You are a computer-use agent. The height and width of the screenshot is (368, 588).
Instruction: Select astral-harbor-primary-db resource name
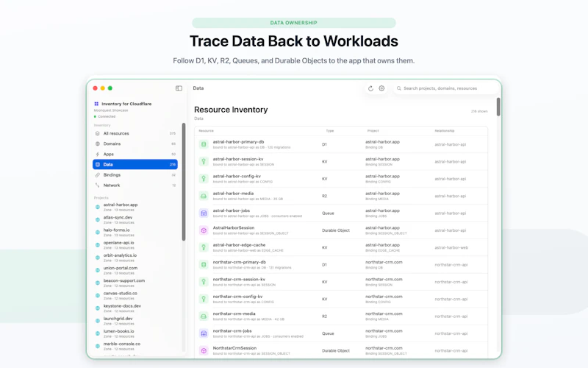point(238,142)
